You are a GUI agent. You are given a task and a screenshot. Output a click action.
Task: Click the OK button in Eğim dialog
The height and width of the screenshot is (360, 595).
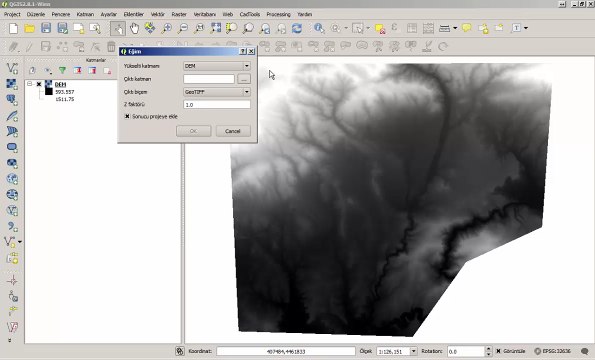[194, 131]
